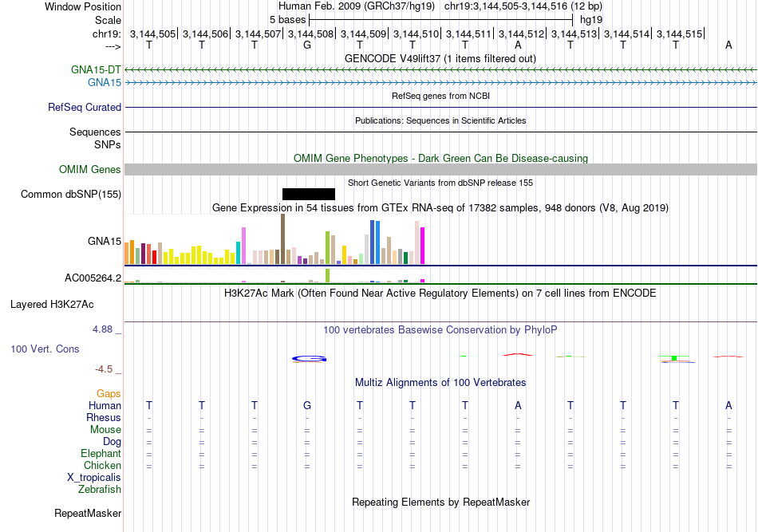
Task: Click the SNPs track label
Action: [108, 145]
